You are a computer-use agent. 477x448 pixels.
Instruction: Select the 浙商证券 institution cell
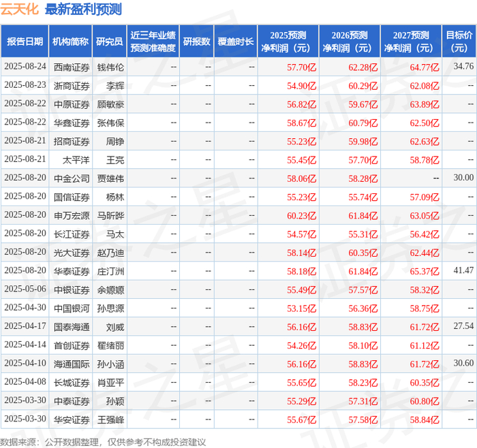point(72,86)
